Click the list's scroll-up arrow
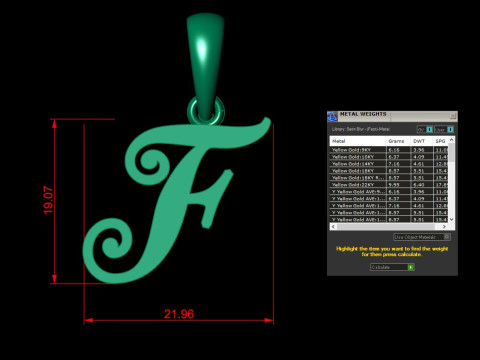The height and width of the screenshot is (360, 480). pyautogui.click(x=452, y=140)
